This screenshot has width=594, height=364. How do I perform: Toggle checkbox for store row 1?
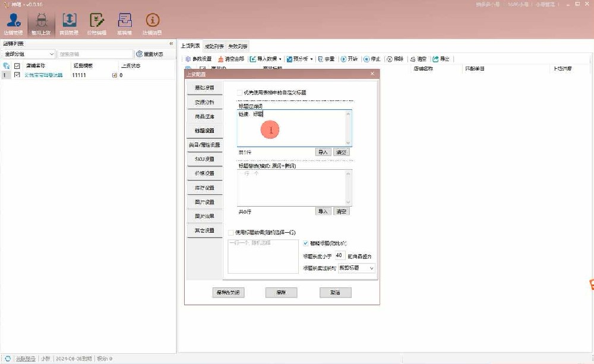(x=17, y=75)
